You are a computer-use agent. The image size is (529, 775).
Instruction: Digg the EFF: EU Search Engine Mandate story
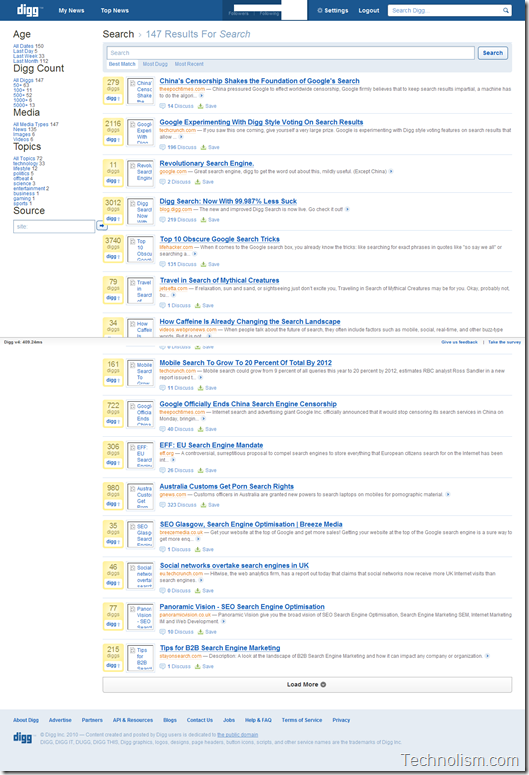[x=113, y=463]
